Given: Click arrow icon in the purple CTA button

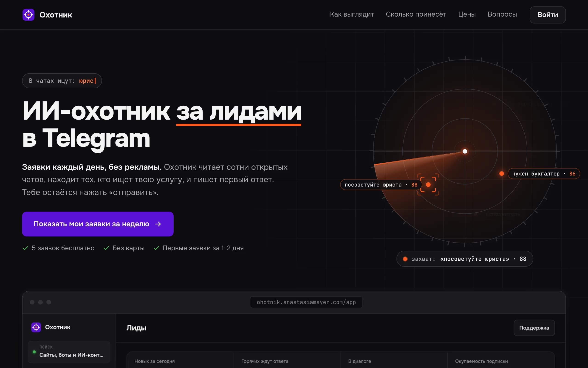Looking at the screenshot, I should coord(158,224).
